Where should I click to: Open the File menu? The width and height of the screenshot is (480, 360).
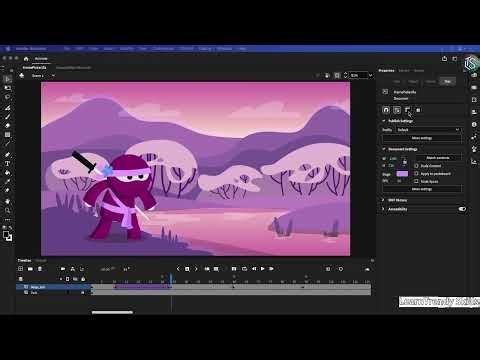coord(67,49)
